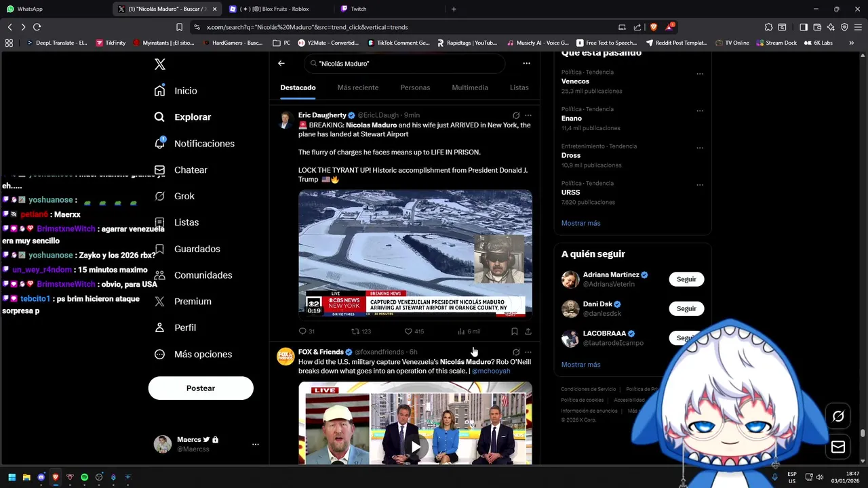Open Windows Start menu
Viewport: 868px width, 488px height.
pos(12,477)
